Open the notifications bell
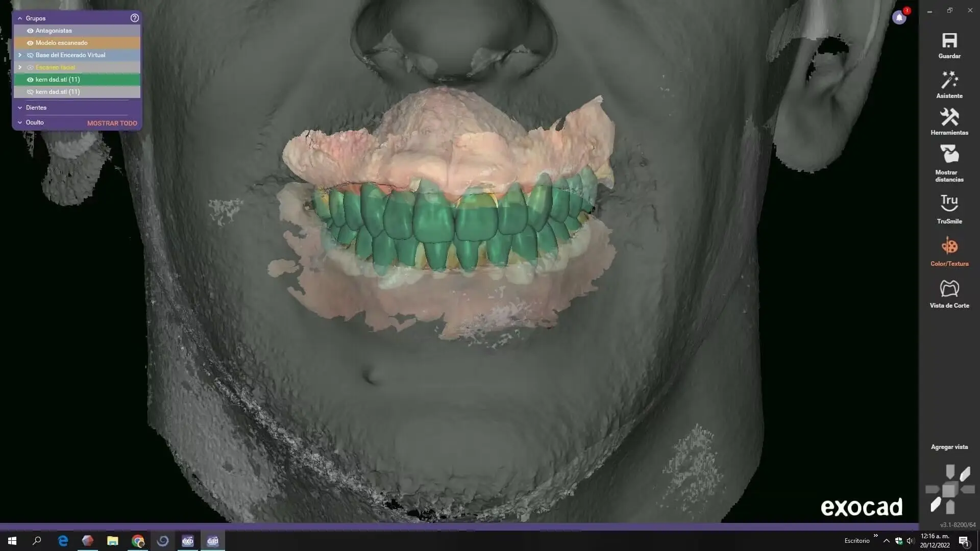980x551 pixels. coord(899,18)
